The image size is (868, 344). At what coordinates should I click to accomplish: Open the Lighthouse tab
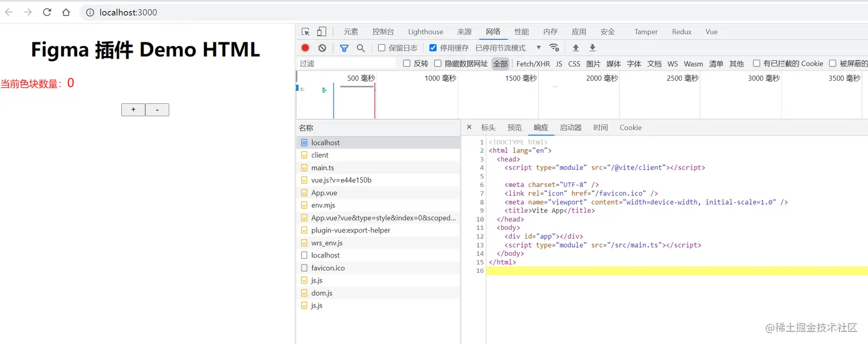(425, 32)
